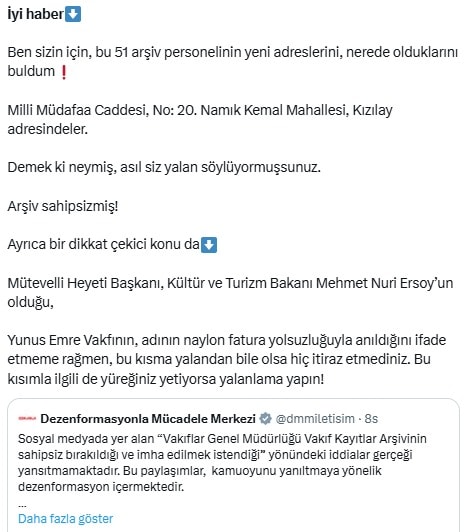Open the 8s timestamp of quoted post

click(371, 419)
